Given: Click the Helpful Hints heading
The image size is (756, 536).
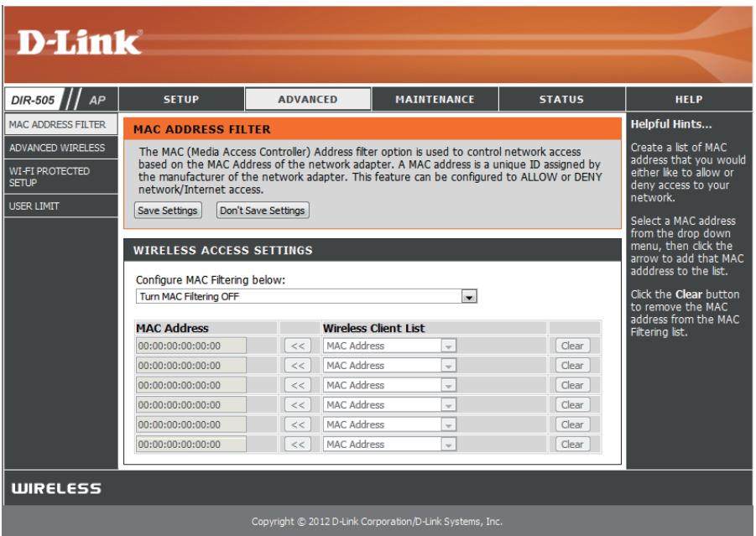Looking at the screenshot, I should (671, 124).
